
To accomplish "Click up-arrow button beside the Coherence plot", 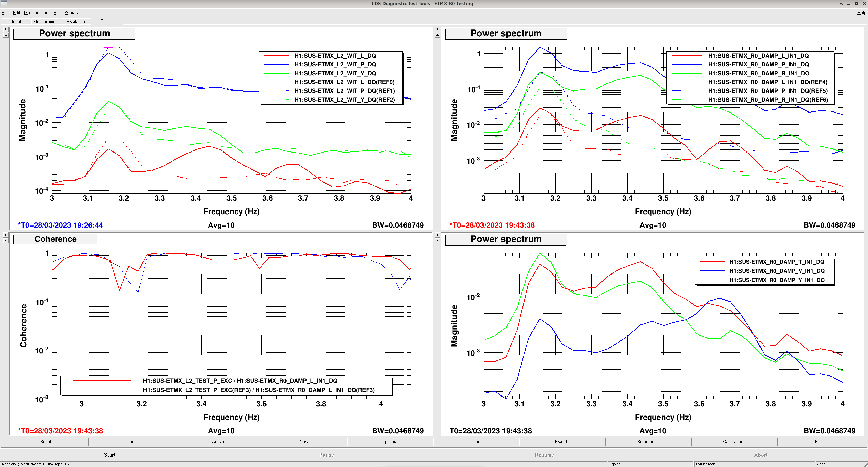I will coord(6,241).
